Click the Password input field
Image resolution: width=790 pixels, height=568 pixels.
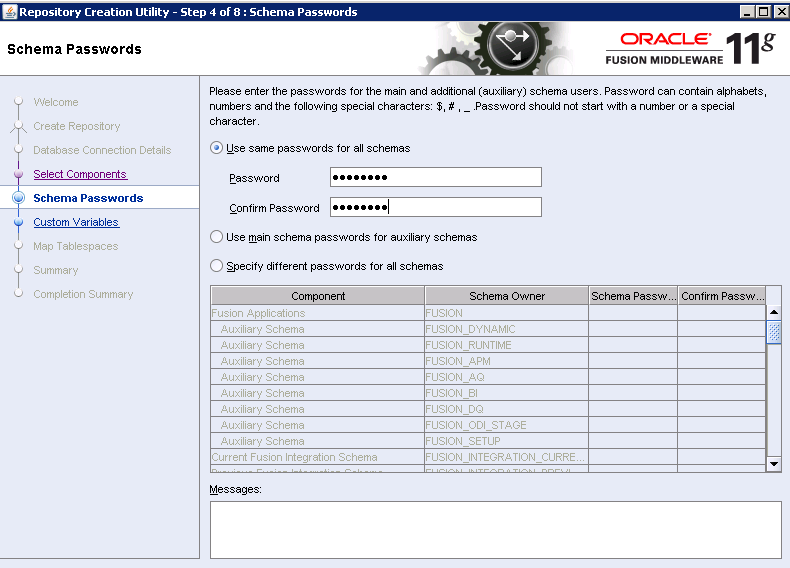tap(435, 178)
